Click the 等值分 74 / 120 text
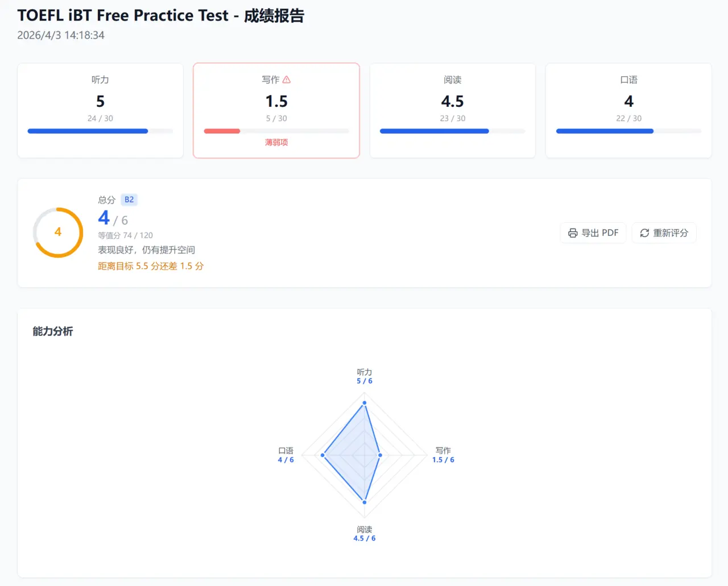Screen dimensions: 728x586 [125, 235]
